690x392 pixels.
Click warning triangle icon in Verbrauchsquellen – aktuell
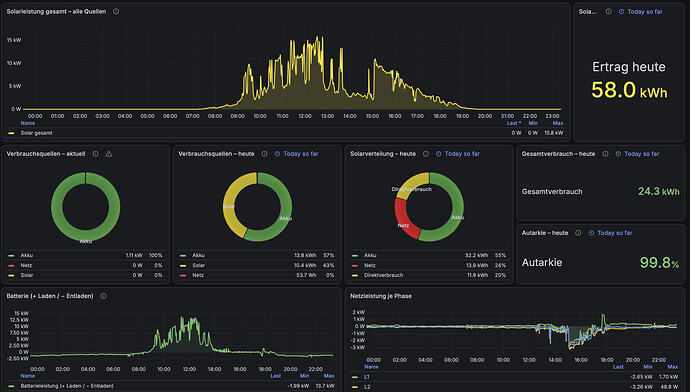tap(109, 154)
